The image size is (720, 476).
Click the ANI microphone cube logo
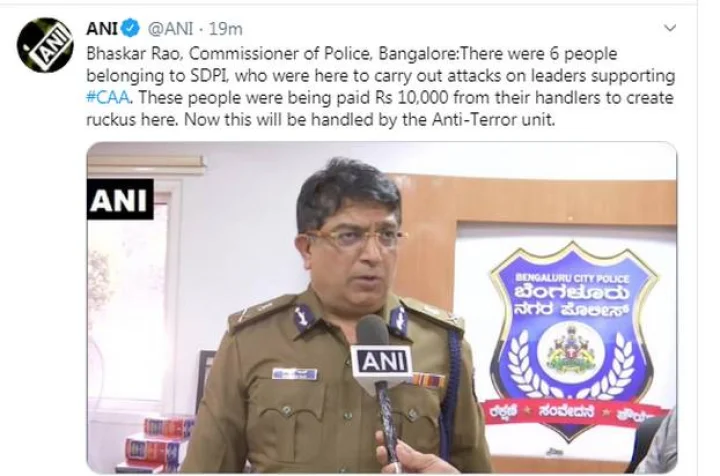click(x=383, y=363)
